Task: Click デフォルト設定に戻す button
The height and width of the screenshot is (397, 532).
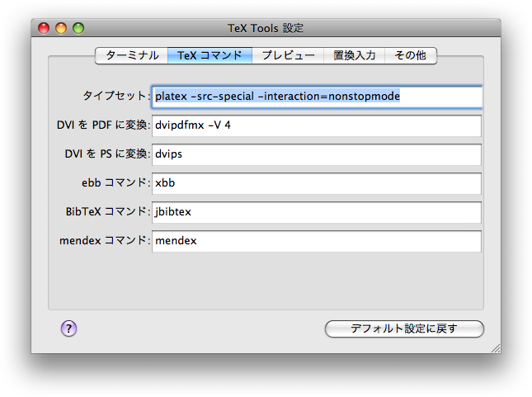Action: pos(404,328)
